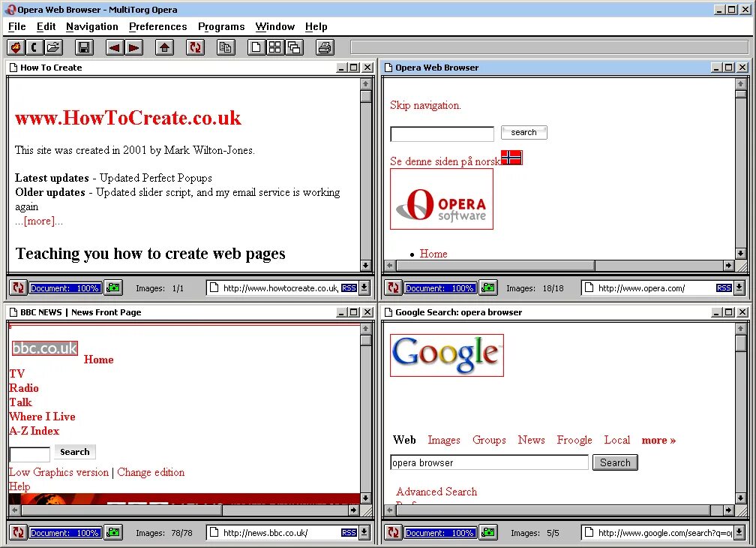Open the Window menu
Viewport: 756px width, 548px height.
click(x=274, y=26)
